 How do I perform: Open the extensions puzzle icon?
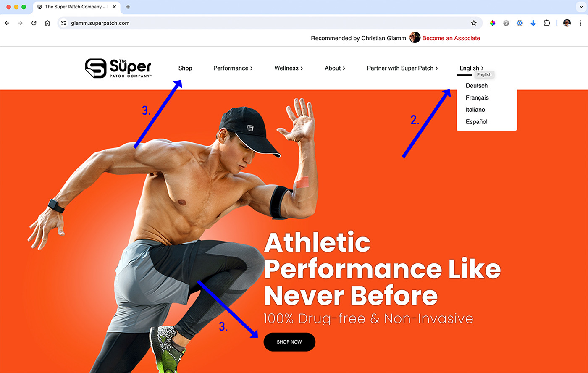(547, 23)
